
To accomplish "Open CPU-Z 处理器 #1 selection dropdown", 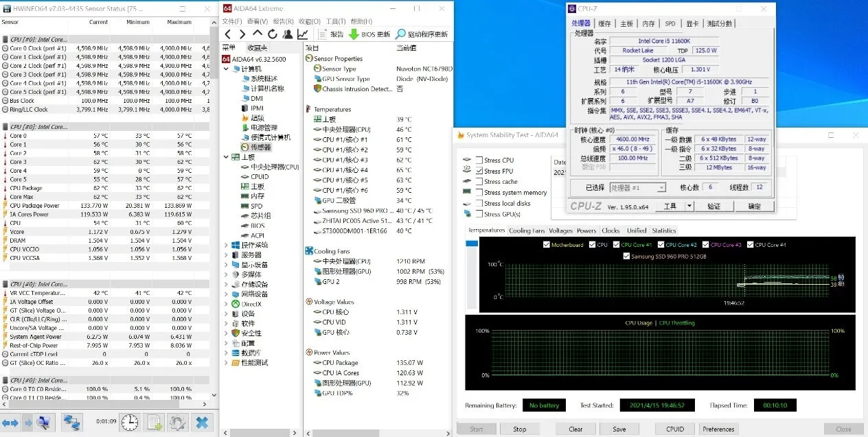I will coord(638,187).
